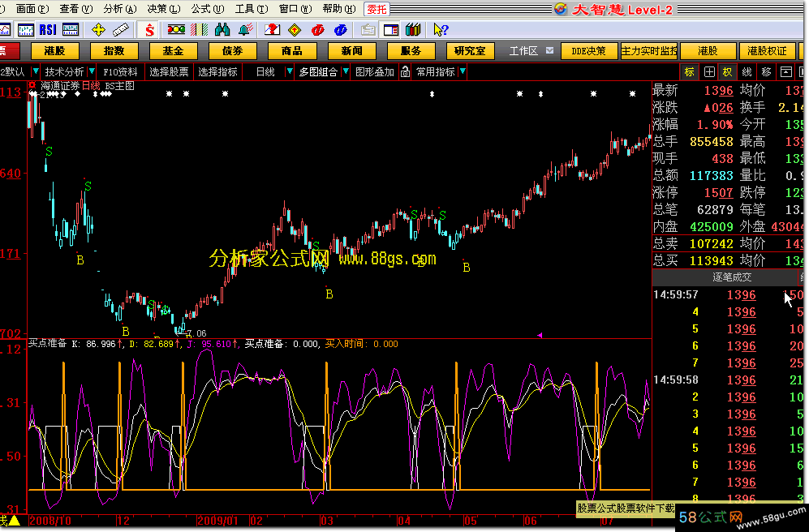Click the greyed-out notes icon in toolbar

[368, 30]
